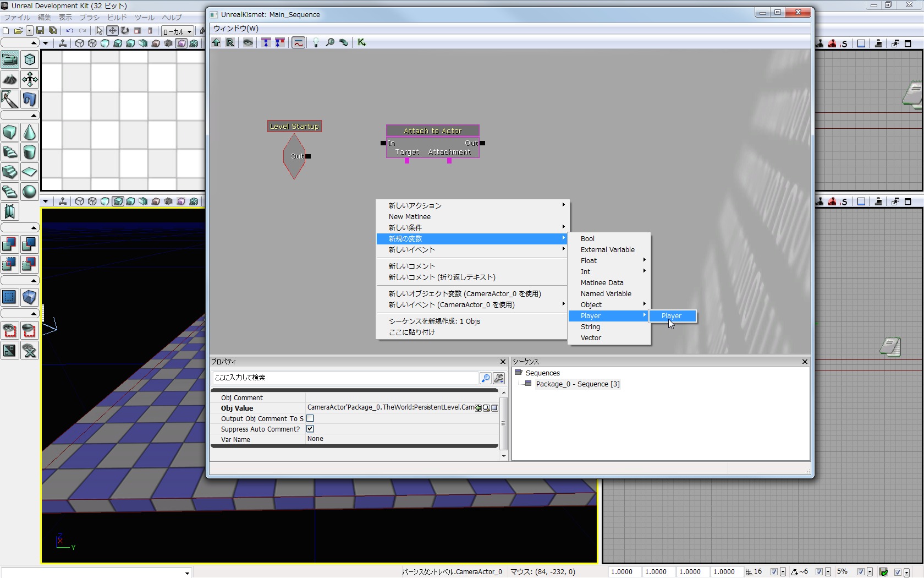This screenshot has height=578, width=924.
Task: Click the magnifying glass search icon in Kismet toolbar
Action: click(329, 42)
